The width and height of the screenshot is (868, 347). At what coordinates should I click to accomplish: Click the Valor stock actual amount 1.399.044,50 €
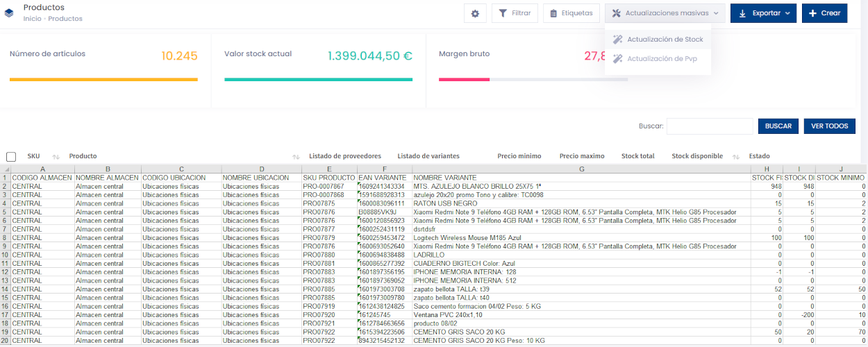click(370, 56)
